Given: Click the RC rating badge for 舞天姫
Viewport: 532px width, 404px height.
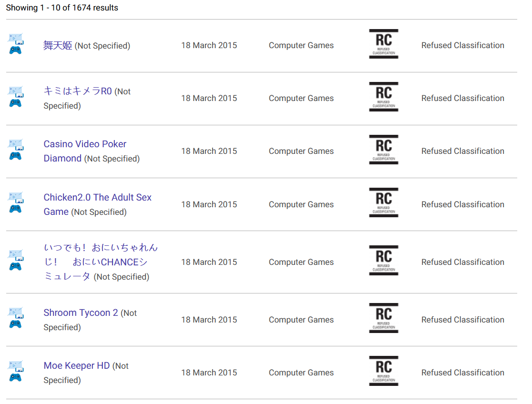Looking at the screenshot, I should point(383,44).
